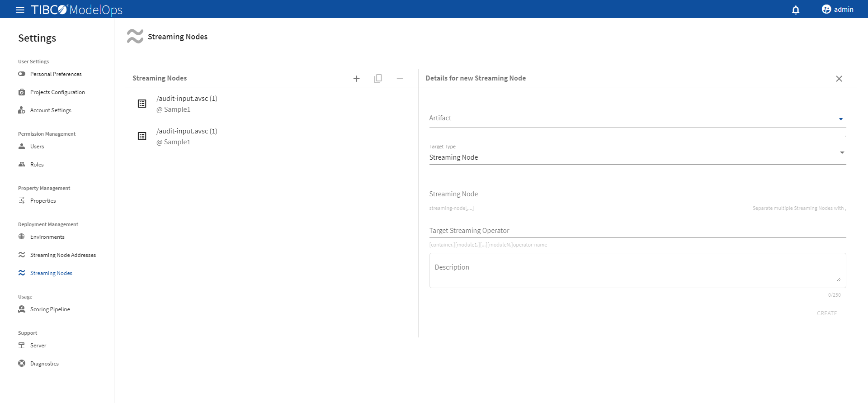The width and height of the screenshot is (868, 403).
Task: Click the duplicate streaming node icon
Action: [378, 79]
